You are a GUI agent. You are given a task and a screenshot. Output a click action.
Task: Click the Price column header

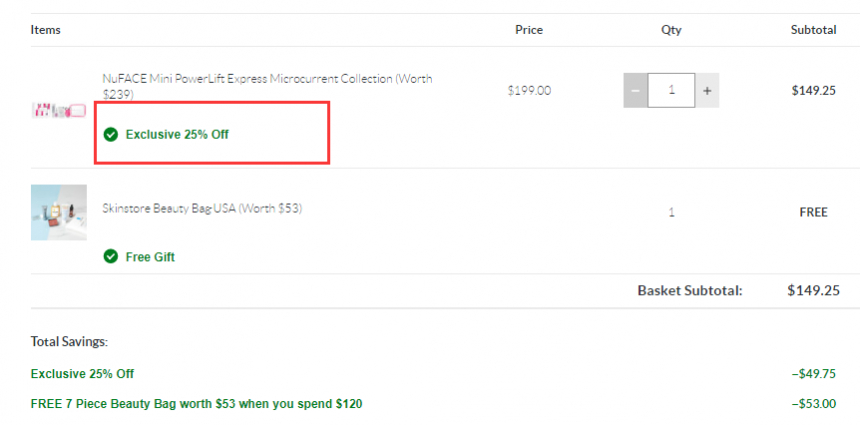529,30
